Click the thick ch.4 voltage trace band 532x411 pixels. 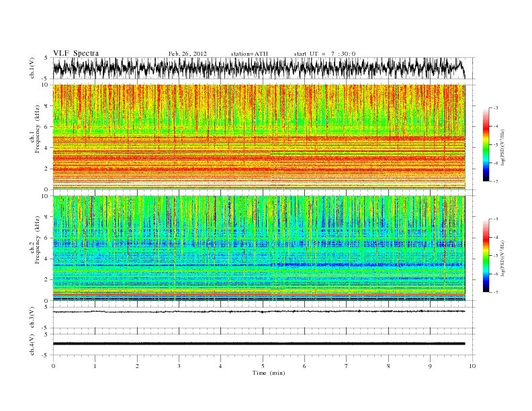(x=259, y=344)
